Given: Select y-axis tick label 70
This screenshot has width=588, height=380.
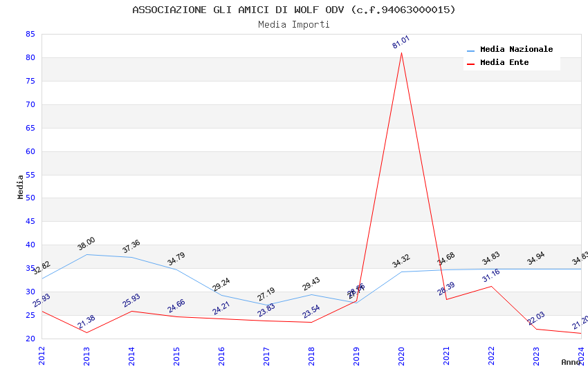Looking at the screenshot, I should [x=30, y=104].
